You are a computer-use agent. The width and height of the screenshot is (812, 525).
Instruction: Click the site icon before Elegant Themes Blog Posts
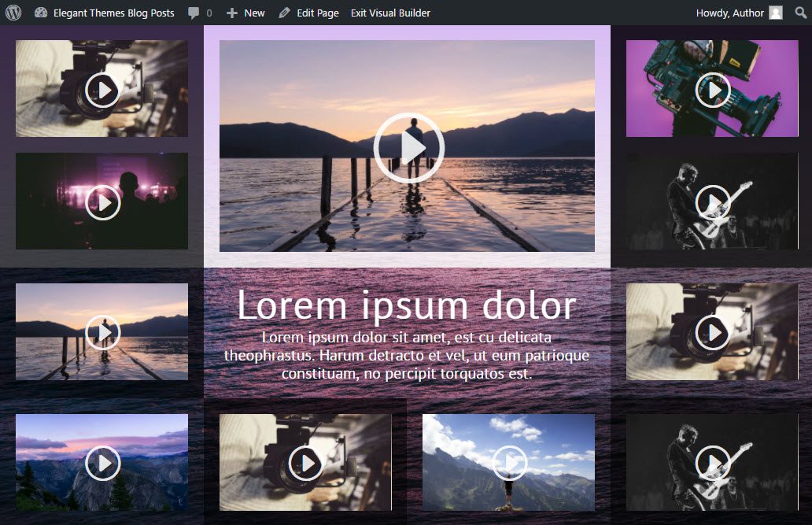[42, 13]
